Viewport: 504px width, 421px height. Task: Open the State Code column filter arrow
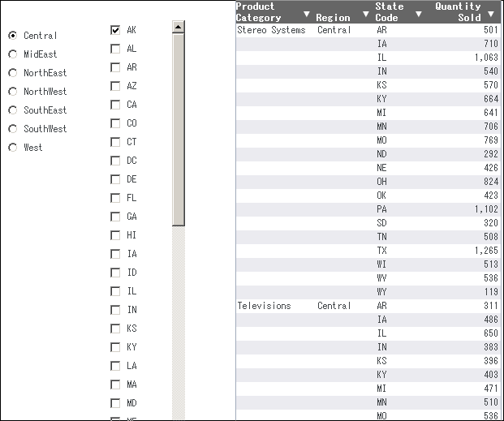418,14
